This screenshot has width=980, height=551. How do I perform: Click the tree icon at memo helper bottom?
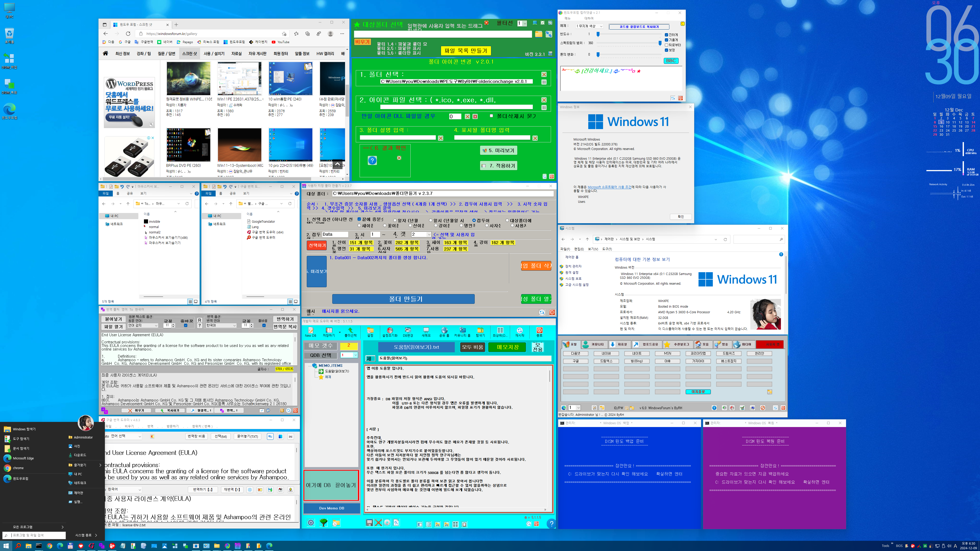point(323,523)
